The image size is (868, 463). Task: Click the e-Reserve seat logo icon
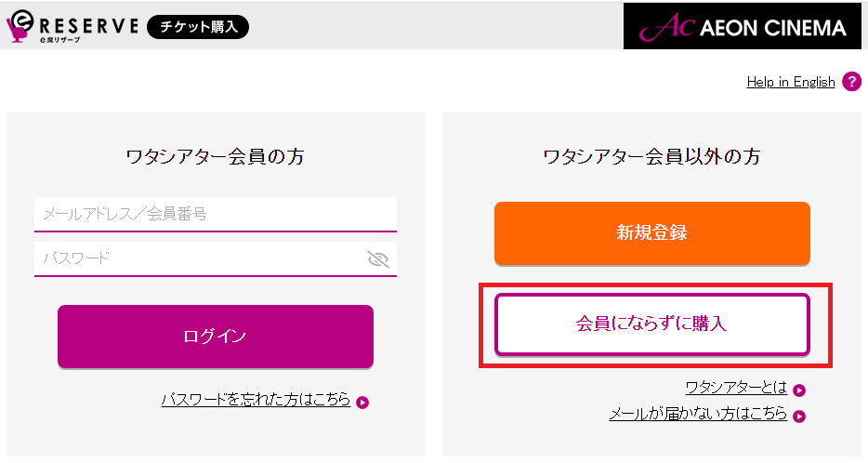click(20, 26)
